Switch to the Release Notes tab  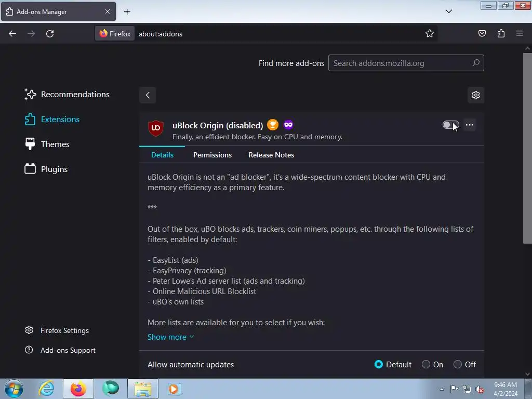tap(271, 155)
